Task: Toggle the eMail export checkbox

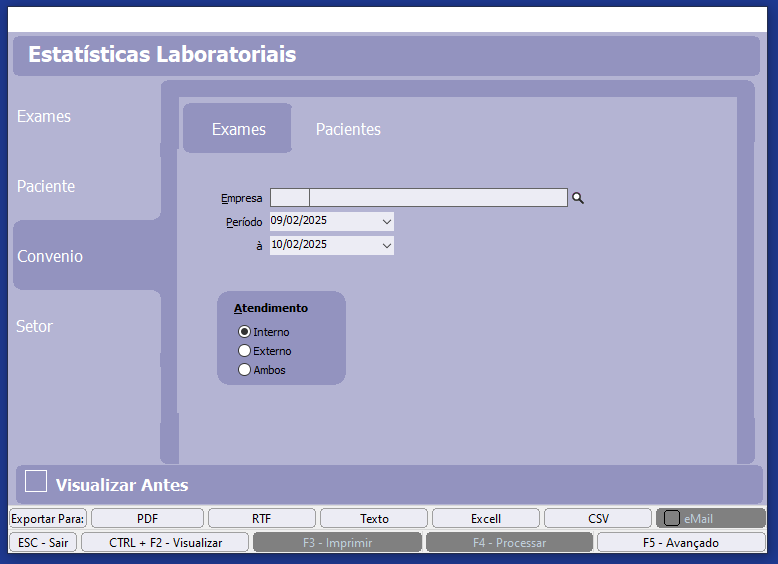Action: pos(672,518)
